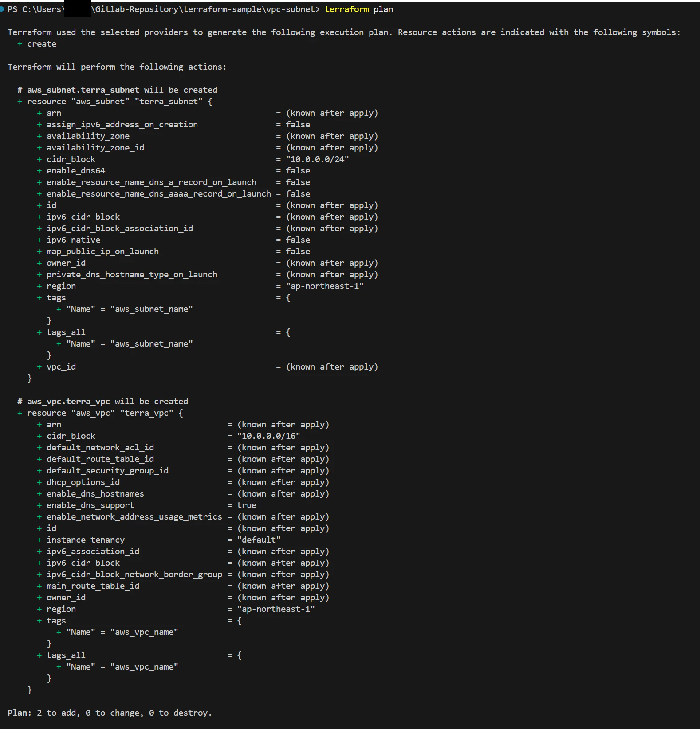Click the 'enable_dns_support' attribute name
This screenshot has width=700, height=729.
[x=90, y=505]
